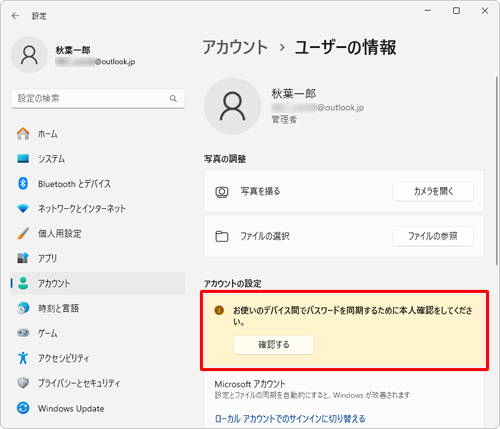Click the システム monitor icon

point(23,158)
